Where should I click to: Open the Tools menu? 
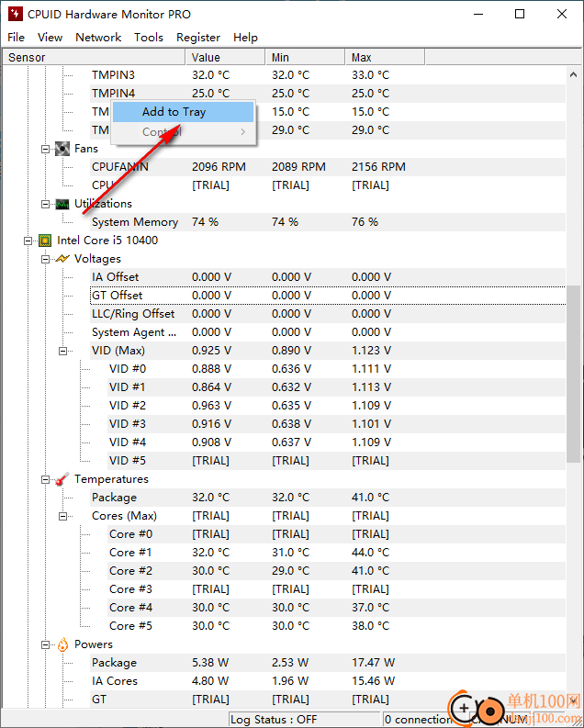pyautogui.click(x=149, y=37)
